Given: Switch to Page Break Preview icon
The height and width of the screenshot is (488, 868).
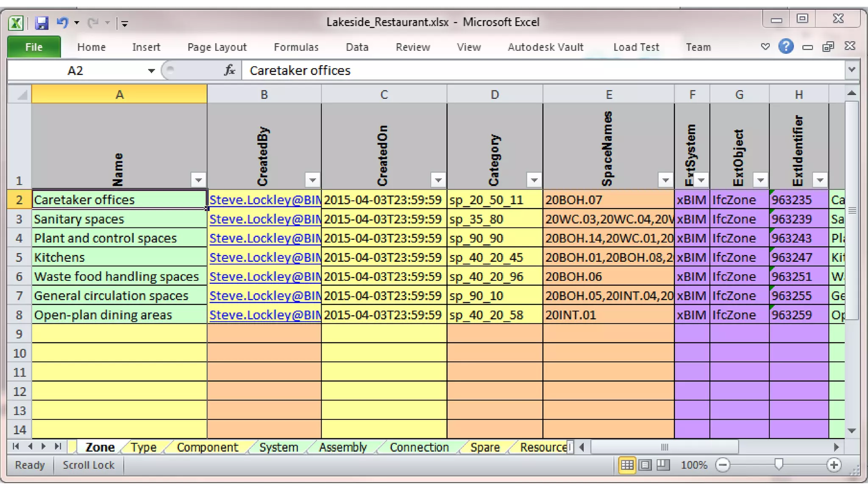Looking at the screenshot, I should (x=663, y=465).
